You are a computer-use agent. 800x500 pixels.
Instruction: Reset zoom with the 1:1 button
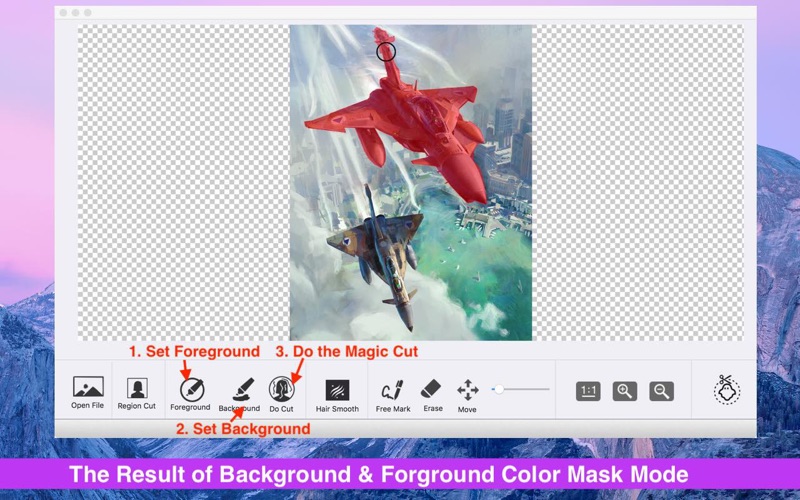point(588,391)
